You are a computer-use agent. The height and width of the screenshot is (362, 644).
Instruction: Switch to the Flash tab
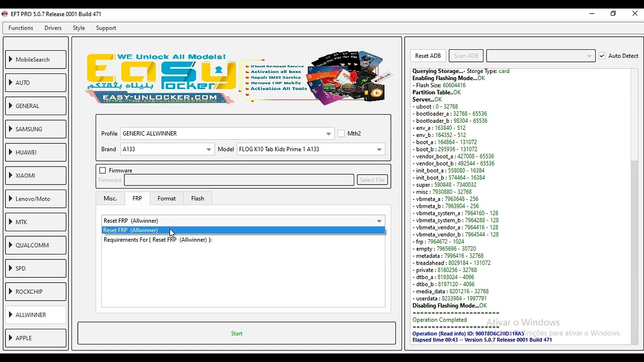click(198, 199)
